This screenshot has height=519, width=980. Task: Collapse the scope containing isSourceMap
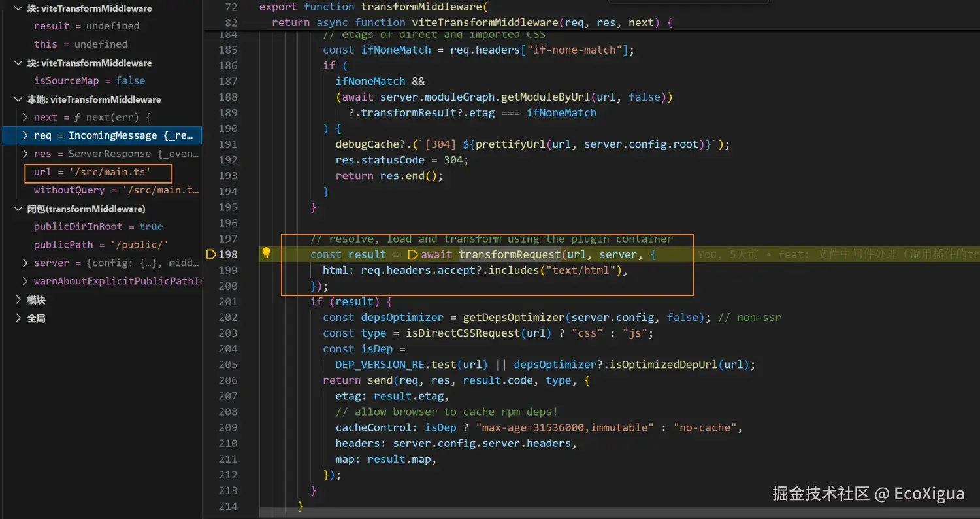(19, 63)
